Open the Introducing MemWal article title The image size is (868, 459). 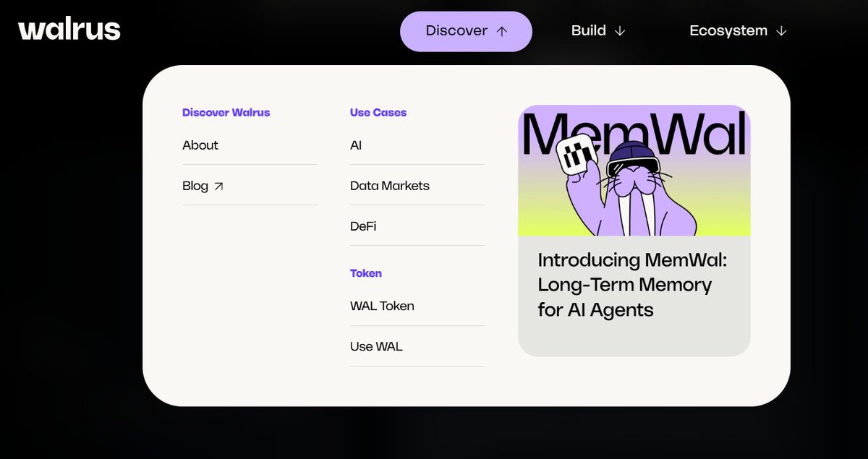click(632, 285)
